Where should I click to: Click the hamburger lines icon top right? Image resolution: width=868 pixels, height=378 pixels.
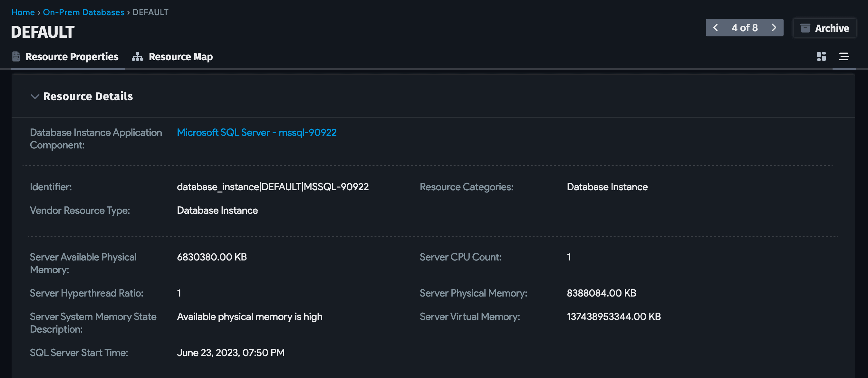click(x=845, y=57)
